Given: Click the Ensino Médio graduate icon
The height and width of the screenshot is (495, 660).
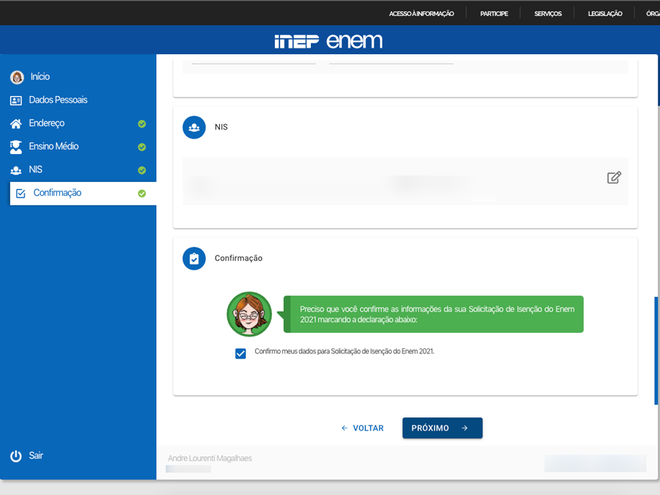Looking at the screenshot, I should click(16, 147).
